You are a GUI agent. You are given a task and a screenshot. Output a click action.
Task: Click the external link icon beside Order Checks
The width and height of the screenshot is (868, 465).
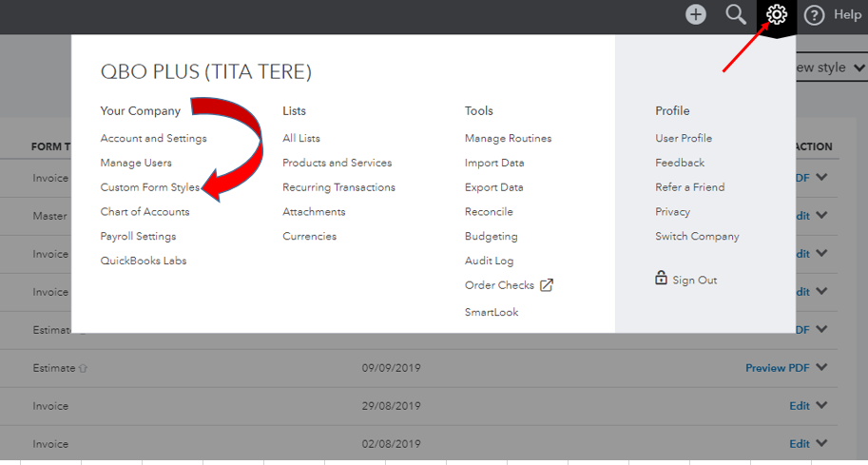coord(547,285)
